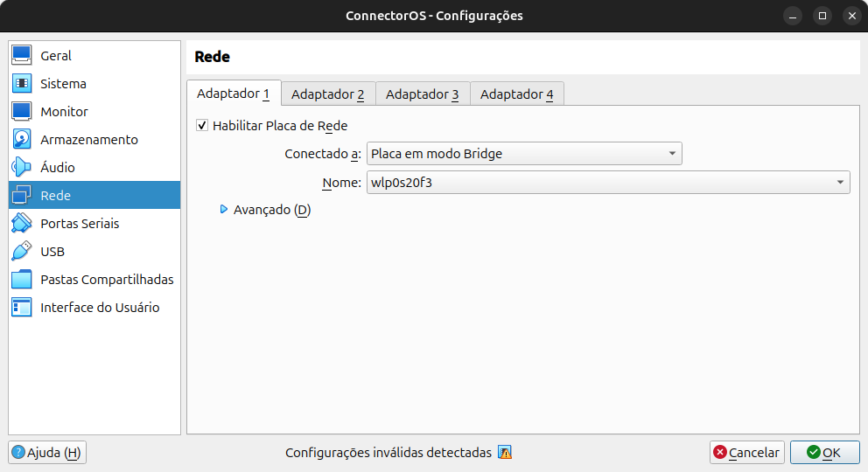Open the USB plug icon
This screenshot has width=868, height=472.
(x=22, y=252)
